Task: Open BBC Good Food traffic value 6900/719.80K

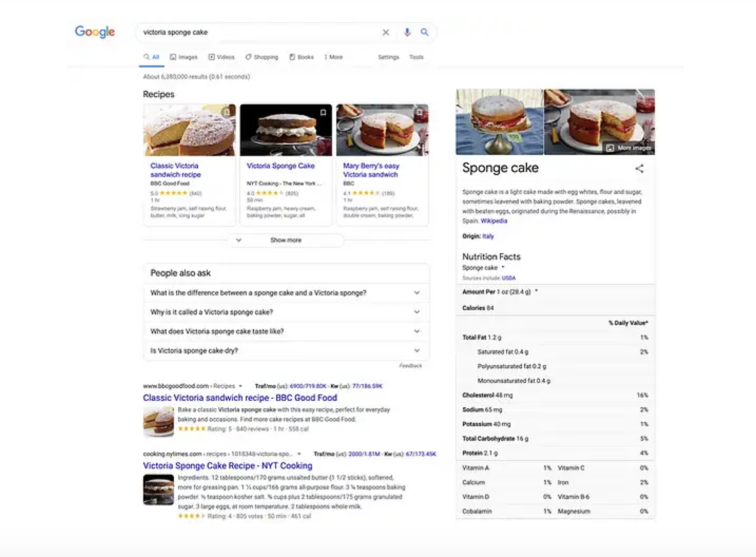Action: tap(308, 386)
